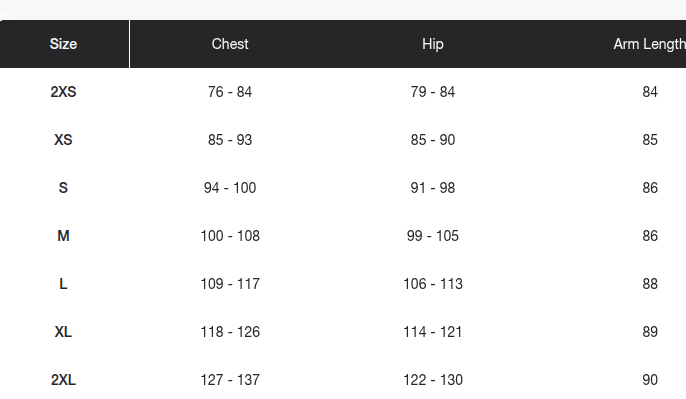Click arm length value 88
The image size is (686, 399).
coord(650,284)
